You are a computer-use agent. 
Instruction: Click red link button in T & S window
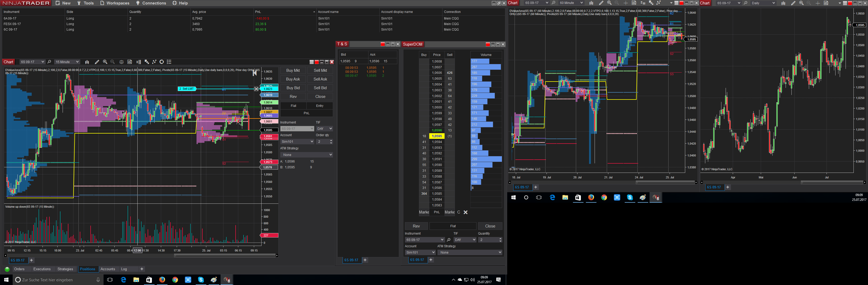[x=382, y=44]
